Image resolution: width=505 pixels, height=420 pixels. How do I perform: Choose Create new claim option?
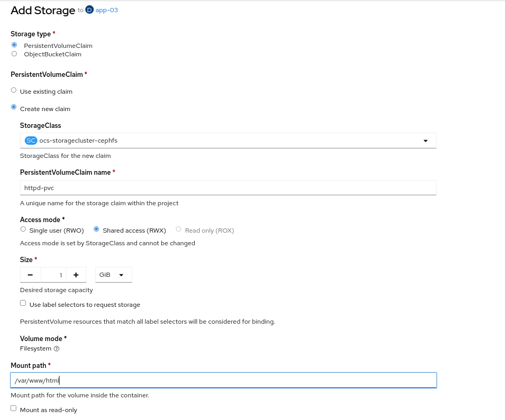click(x=14, y=107)
